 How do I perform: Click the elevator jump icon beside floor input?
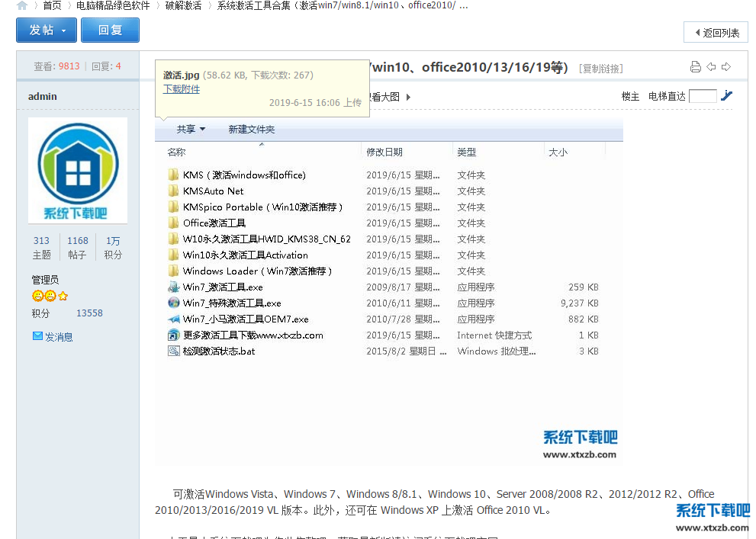click(x=727, y=96)
